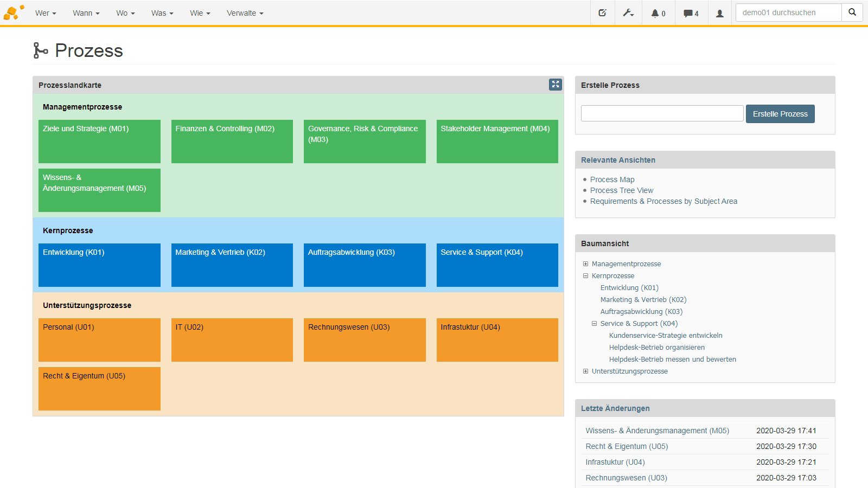Click the Erstelle Prozess button
868x488 pixels.
[780, 114]
